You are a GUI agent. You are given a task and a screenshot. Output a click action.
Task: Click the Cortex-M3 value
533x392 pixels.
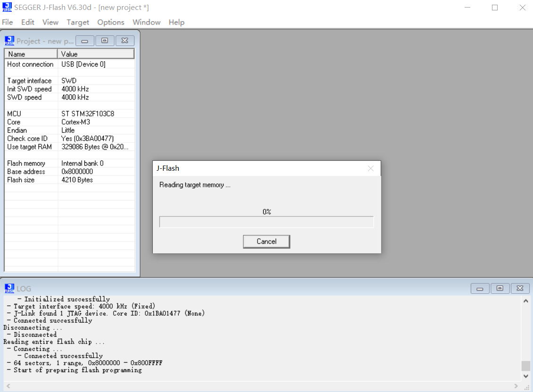pyautogui.click(x=75, y=122)
